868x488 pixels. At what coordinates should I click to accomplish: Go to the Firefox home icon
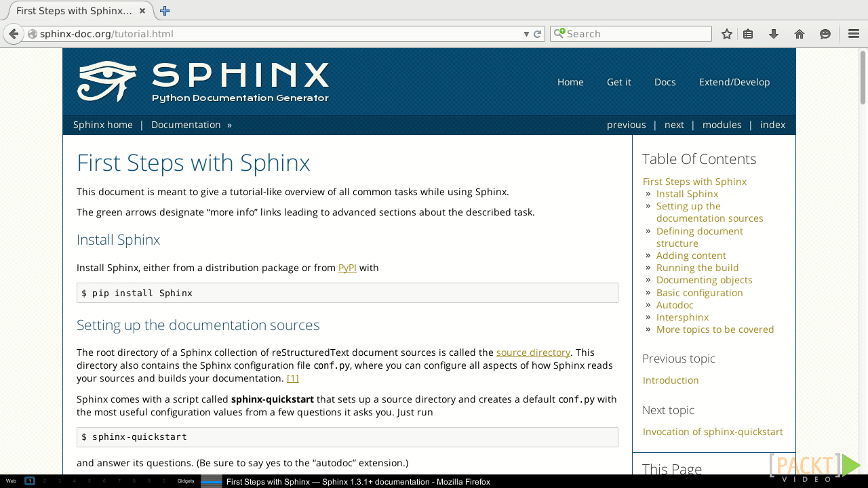(800, 34)
